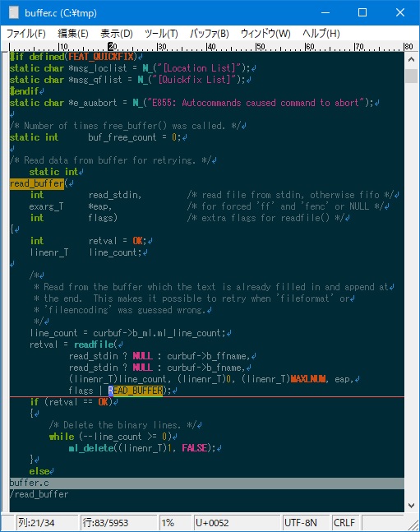The image size is (420, 532).
Task: Click the scrollbar down arrow
Action: (412, 506)
